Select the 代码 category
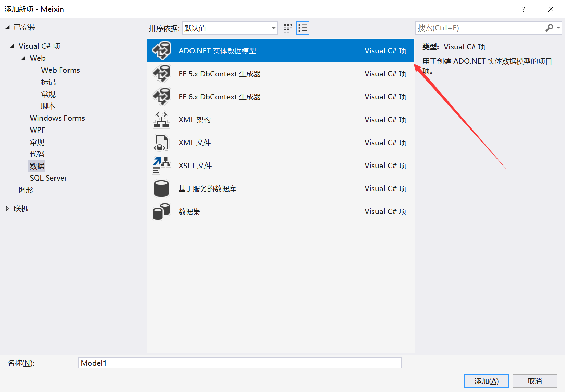This screenshot has width=565, height=392. click(x=37, y=154)
